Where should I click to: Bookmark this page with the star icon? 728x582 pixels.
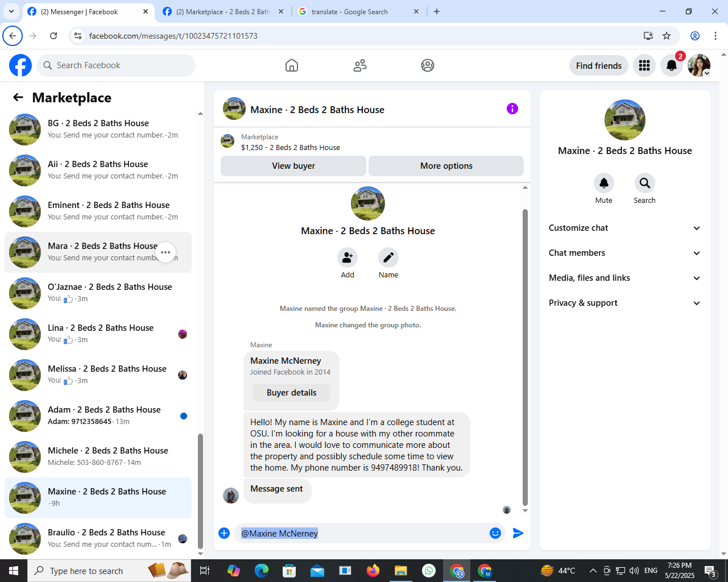tap(667, 36)
